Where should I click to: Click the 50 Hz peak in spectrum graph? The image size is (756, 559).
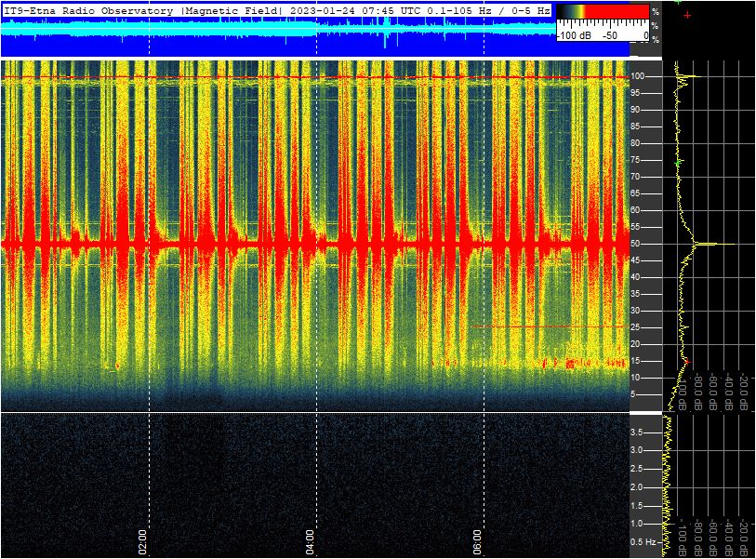pos(711,244)
